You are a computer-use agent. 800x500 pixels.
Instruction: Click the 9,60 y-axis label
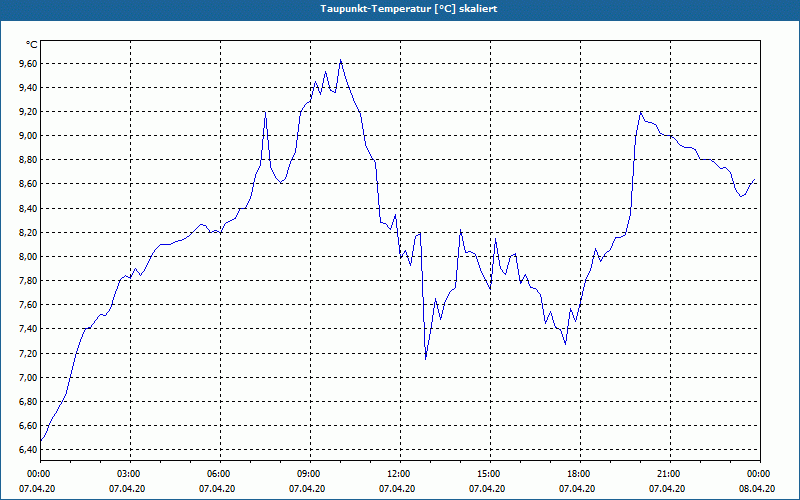click(x=29, y=64)
